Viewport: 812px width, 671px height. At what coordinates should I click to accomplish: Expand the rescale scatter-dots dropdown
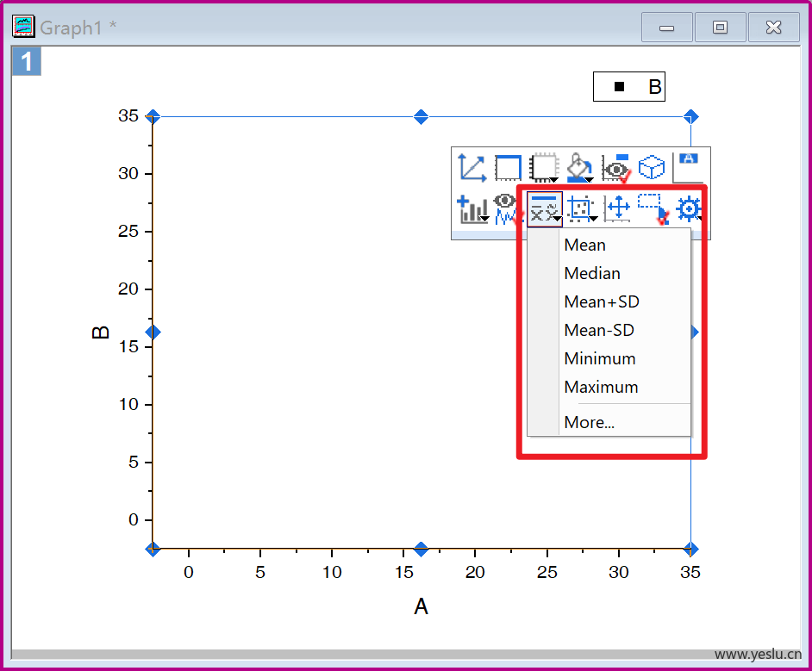(x=582, y=209)
